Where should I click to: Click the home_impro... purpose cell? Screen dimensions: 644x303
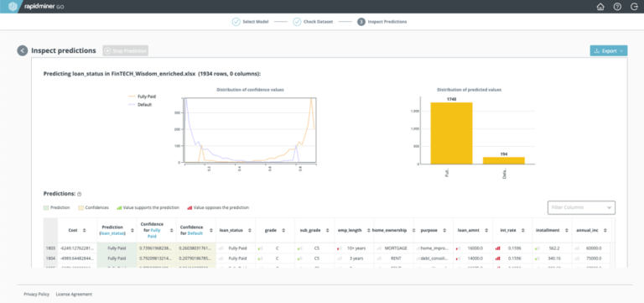tap(434, 248)
